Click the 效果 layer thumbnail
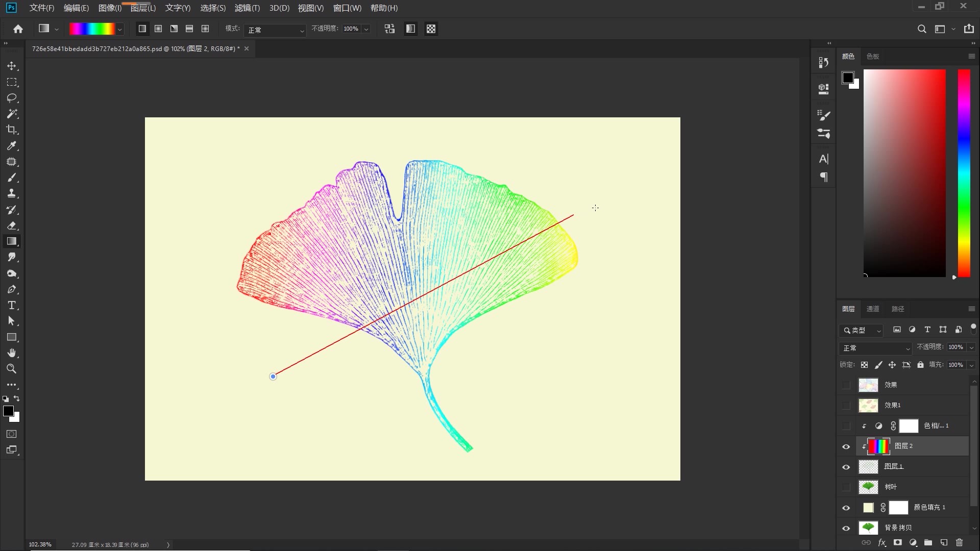 point(868,385)
